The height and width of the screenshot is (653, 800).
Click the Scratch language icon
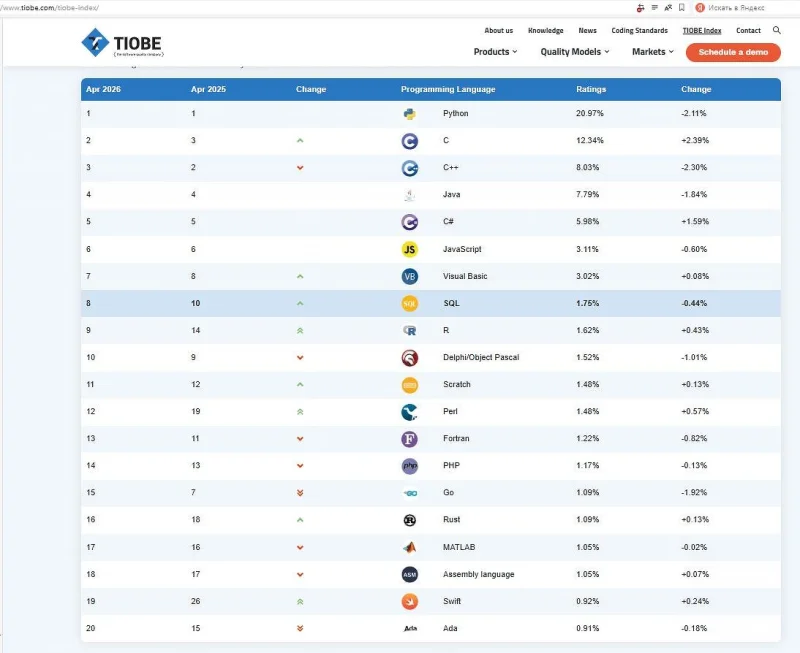click(410, 385)
